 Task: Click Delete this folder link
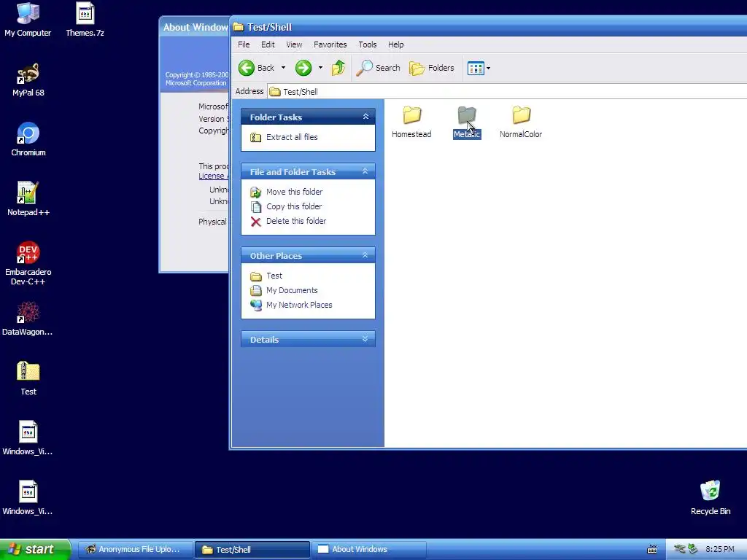pos(296,221)
